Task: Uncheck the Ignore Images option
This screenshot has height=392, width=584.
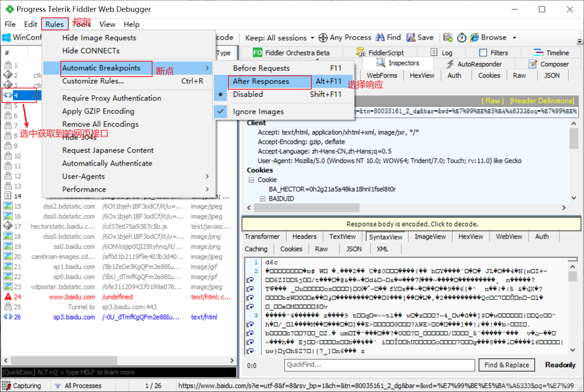Action: click(x=284, y=112)
